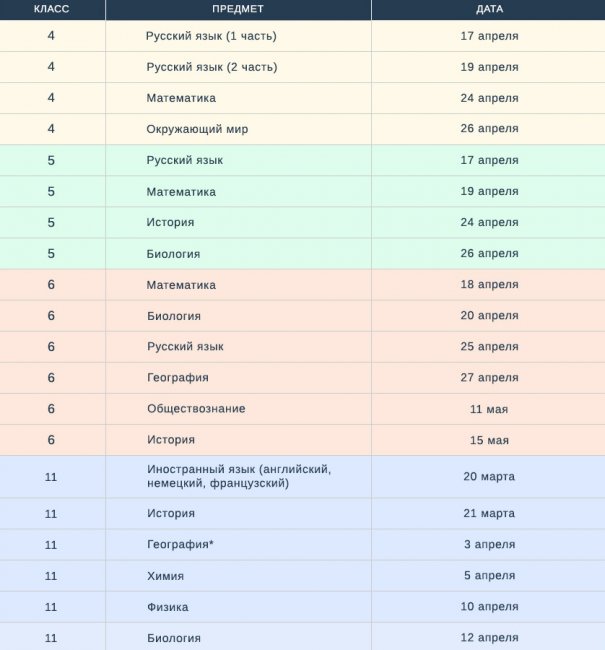Click the 12 апреля date cell
This screenshot has height=650, width=605.
coord(489,638)
